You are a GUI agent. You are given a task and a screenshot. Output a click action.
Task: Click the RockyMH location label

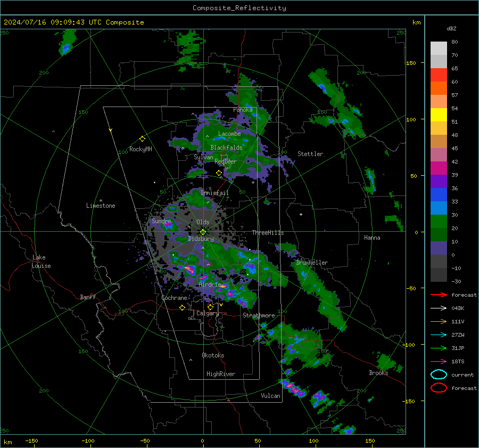[x=141, y=149]
